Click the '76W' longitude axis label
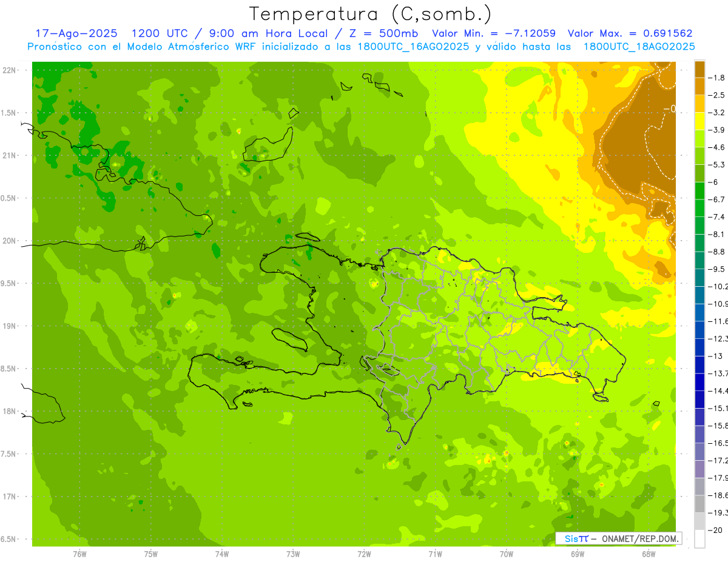 point(79,554)
